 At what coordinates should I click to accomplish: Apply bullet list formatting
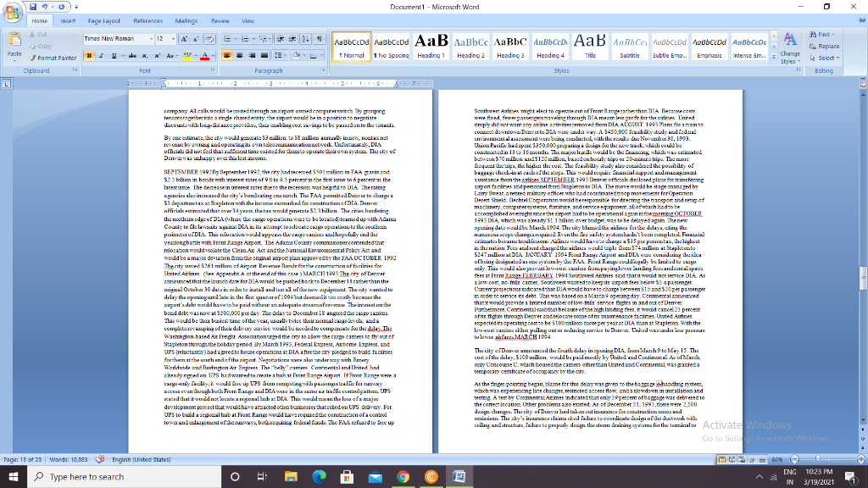coord(228,39)
